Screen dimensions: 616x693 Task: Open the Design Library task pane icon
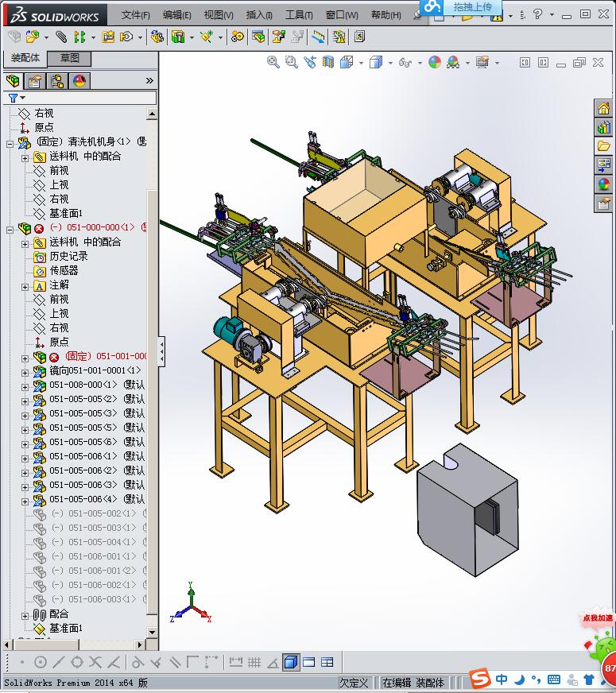(x=603, y=128)
